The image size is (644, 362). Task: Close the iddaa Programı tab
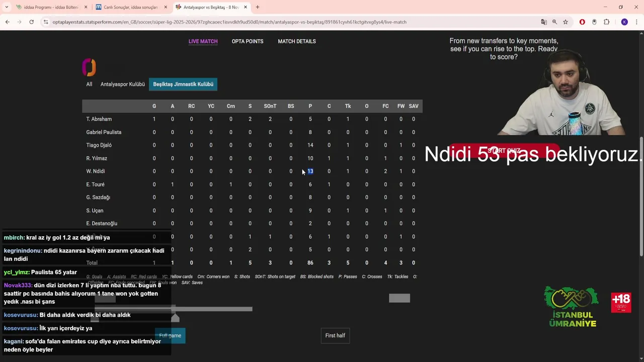coord(86,7)
